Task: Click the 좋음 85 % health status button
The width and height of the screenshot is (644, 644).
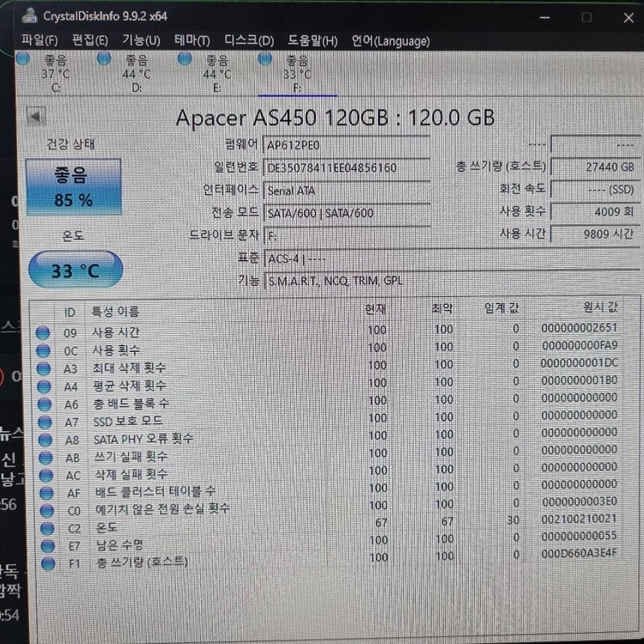Action: 74,187
